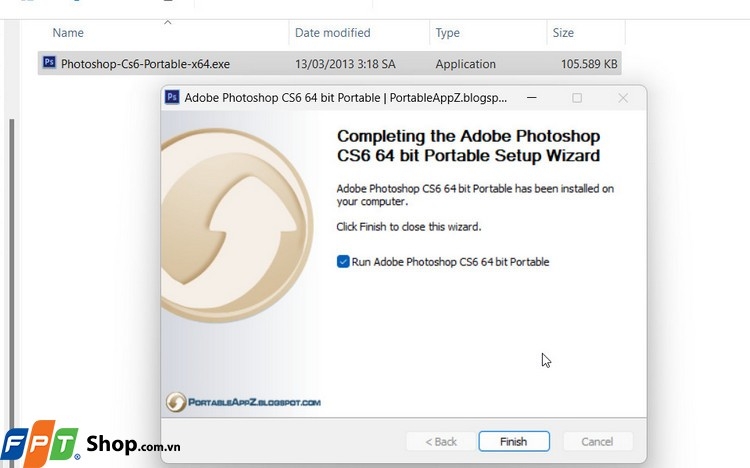Click the maximize button of the wizard
Image resolution: width=750 pixels, height=468 pixels.
[577, 98]
